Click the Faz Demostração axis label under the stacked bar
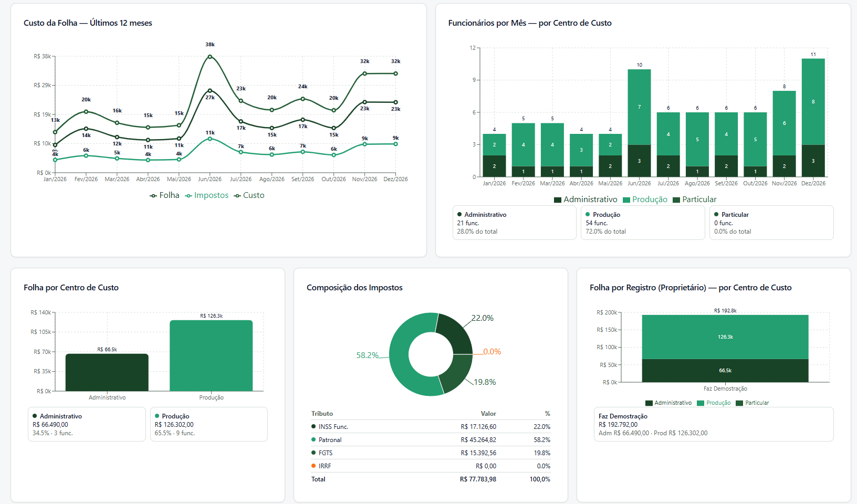The height and width of the screenshot is (504, 857). tap(725, 389)
